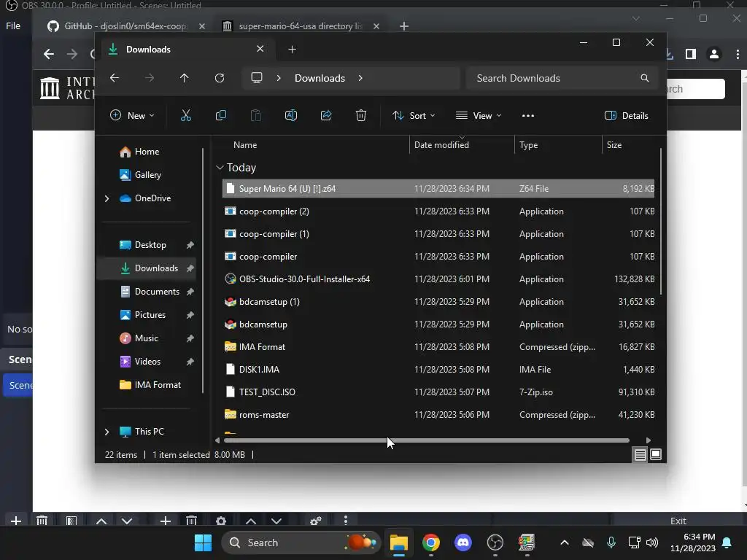Open OBS scene settings gear icon
747x560 pixels.
[x=220, y=521]
